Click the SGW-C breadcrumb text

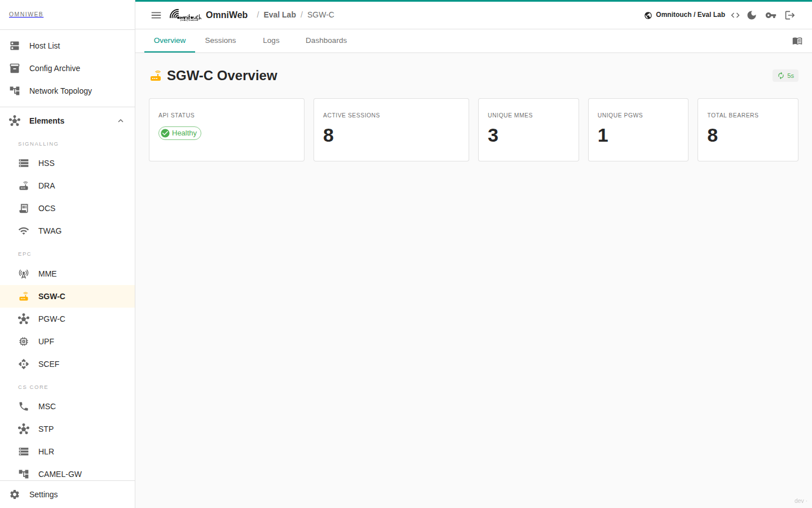pos(321,15)
